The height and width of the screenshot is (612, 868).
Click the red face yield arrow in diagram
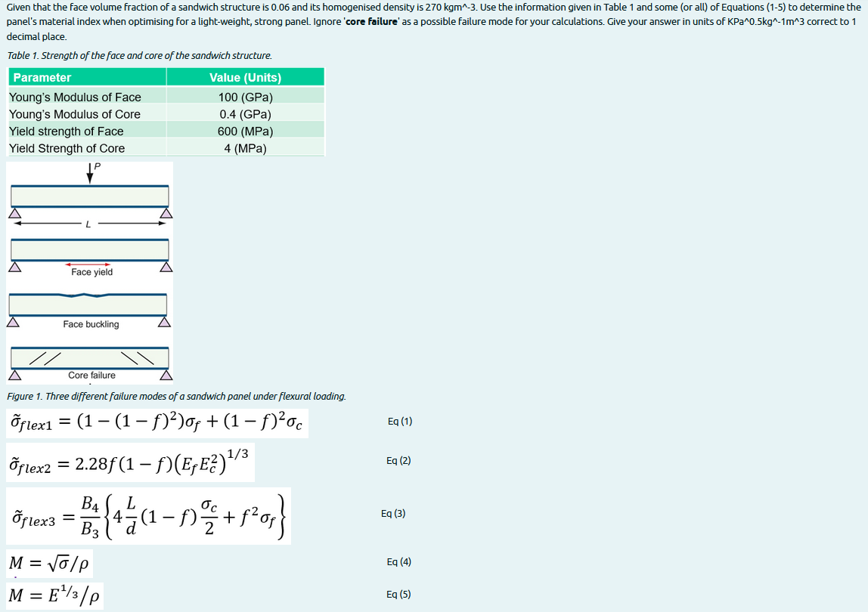[x=88, y=264]
